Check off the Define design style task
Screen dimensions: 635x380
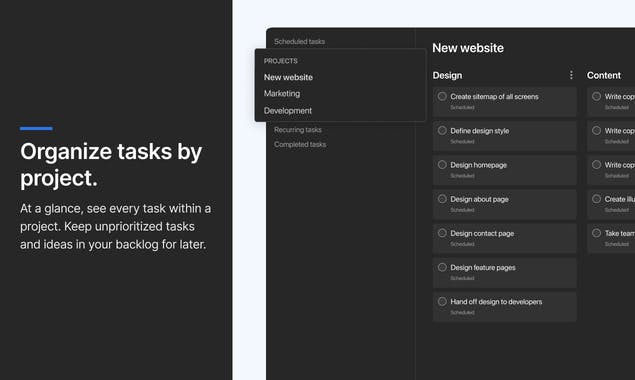point(442,130)
